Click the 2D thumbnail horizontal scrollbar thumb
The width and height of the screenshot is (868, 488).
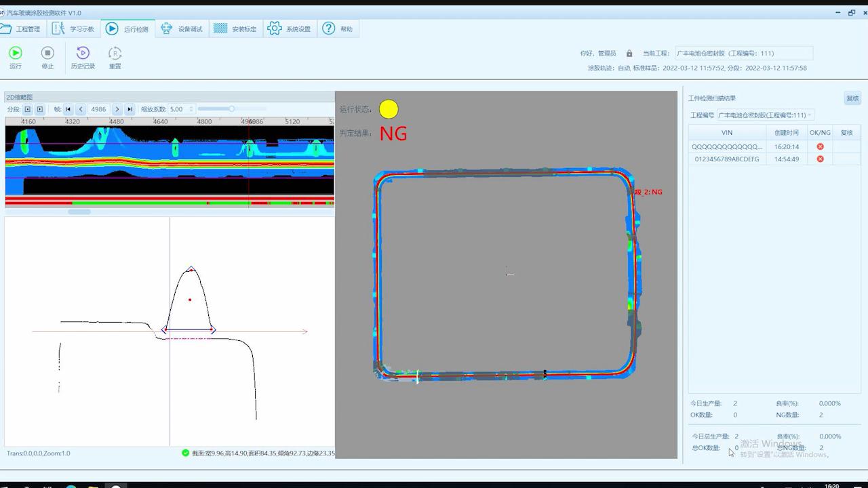(x=79, y=211)
